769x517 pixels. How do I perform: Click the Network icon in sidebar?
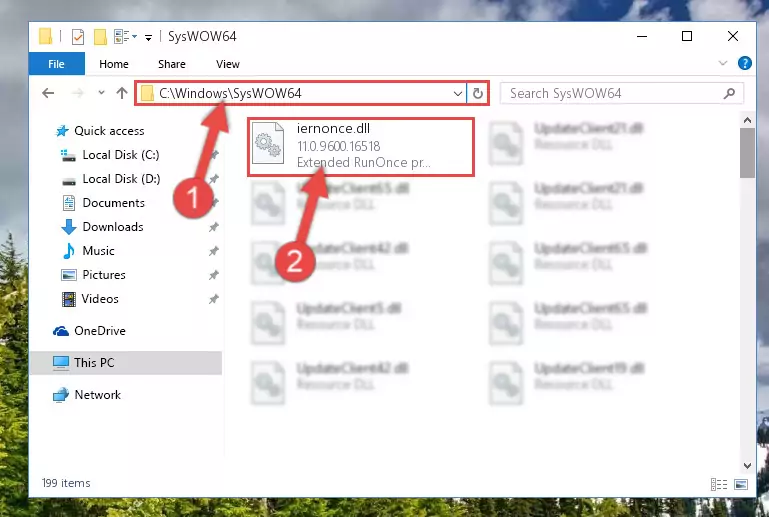(x=61, y=395)
